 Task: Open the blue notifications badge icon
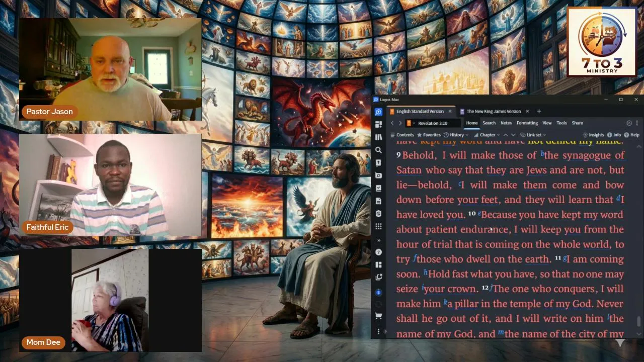coord(378,292)
